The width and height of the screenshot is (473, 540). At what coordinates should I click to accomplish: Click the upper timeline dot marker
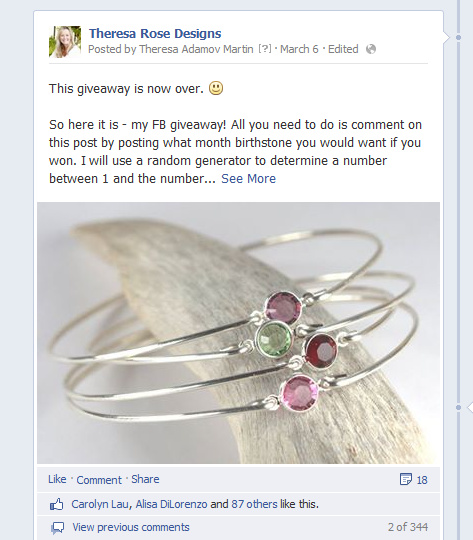click(458, 37)
